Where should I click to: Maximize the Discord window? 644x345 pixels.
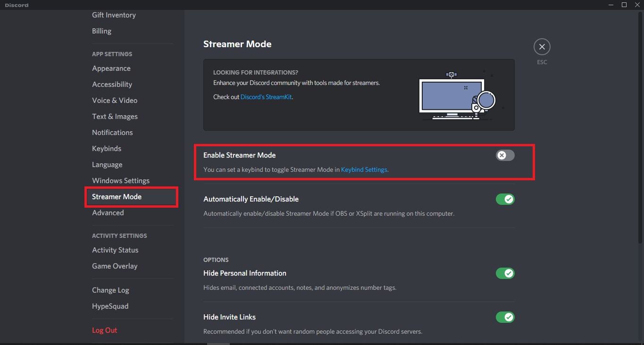624,5
